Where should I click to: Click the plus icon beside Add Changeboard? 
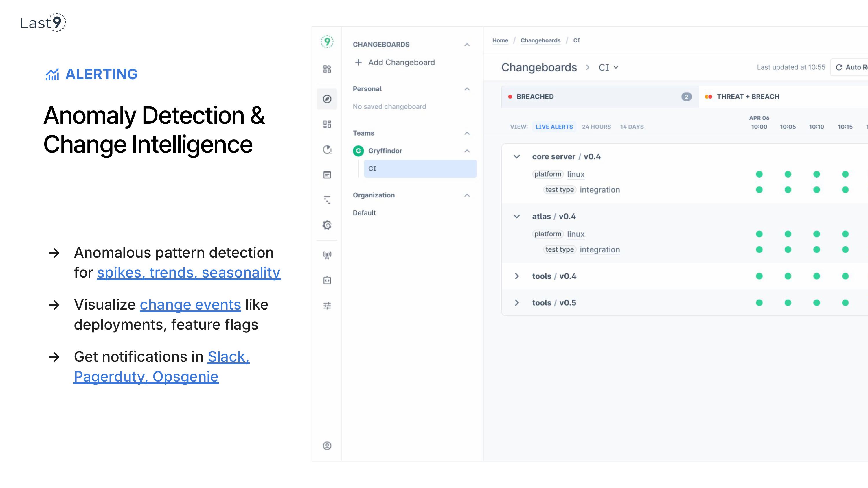click(358, 63)
